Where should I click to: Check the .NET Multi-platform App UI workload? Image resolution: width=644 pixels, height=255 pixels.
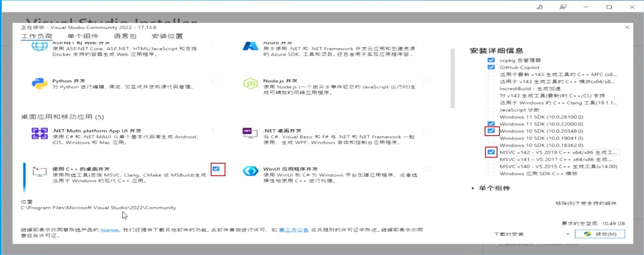coord(216,130)
